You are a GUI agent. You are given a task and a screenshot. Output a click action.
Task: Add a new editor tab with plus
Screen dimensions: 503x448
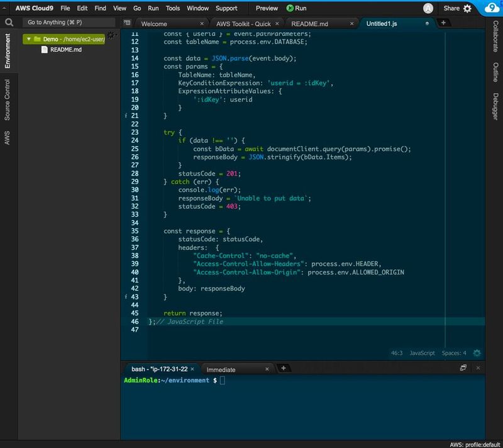[443, 23]
